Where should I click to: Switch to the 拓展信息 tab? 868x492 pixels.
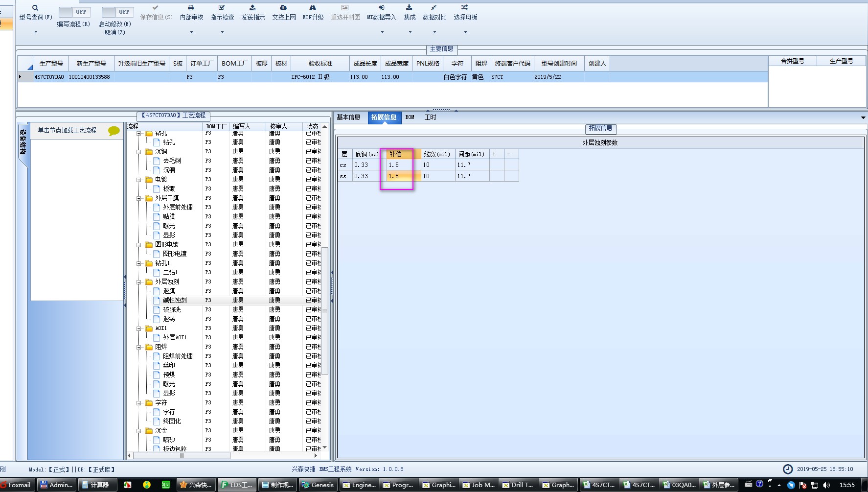tap(384, 117)
